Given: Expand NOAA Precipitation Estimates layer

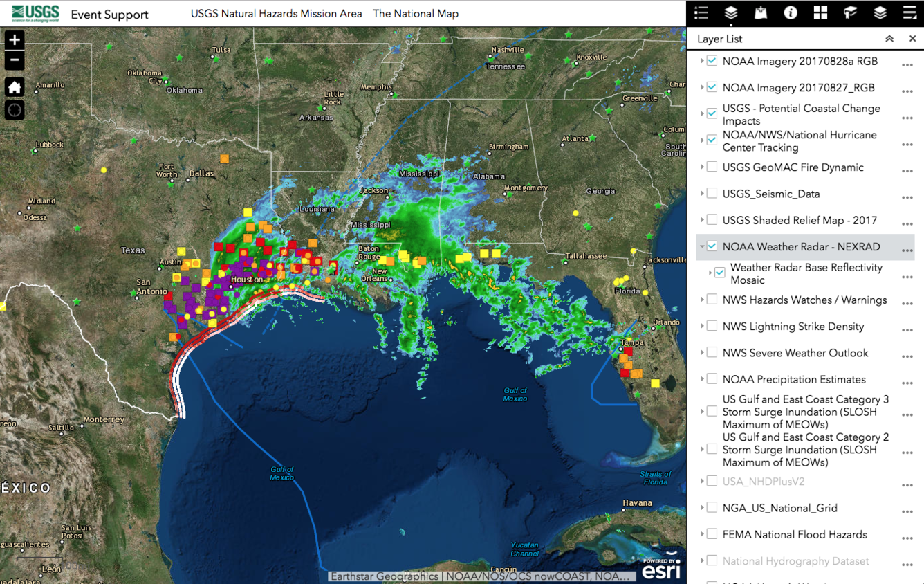Looking at the screenshot, I should click(x=702, y=378).
